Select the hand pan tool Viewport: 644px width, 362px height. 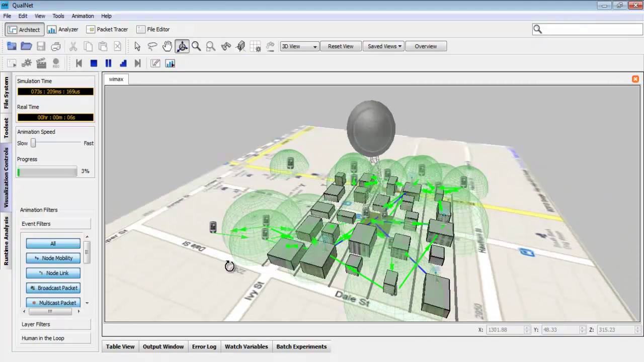pos(167,46)
